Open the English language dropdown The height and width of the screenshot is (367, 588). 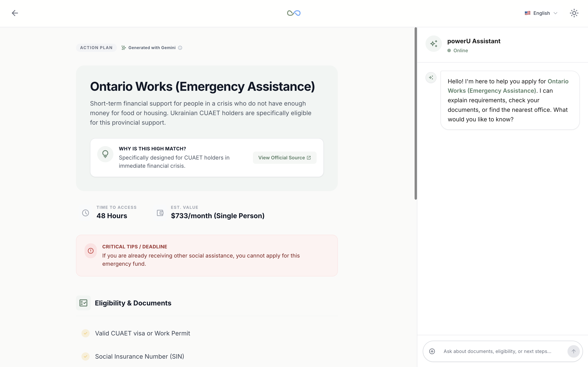(x=541, y=13)
